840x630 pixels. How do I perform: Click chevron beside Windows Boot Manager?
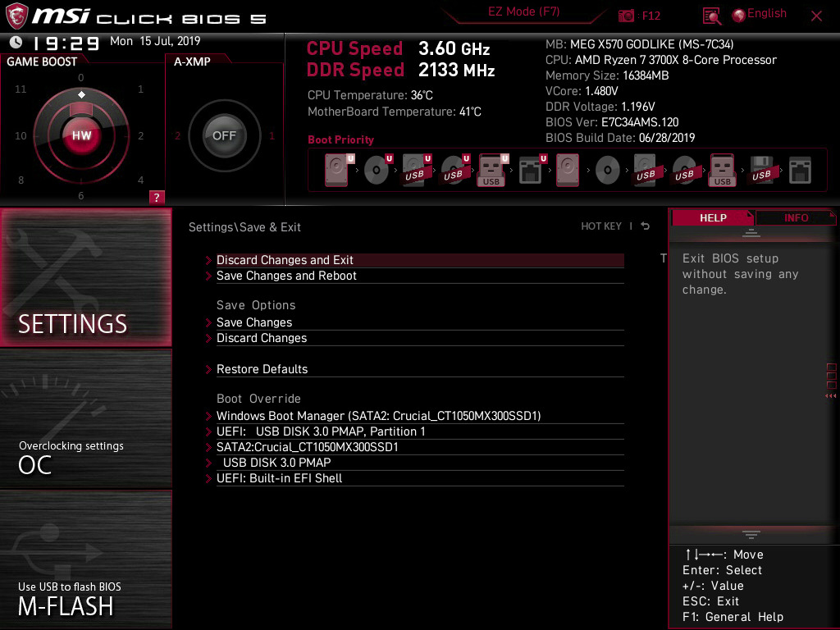[208, 416]
